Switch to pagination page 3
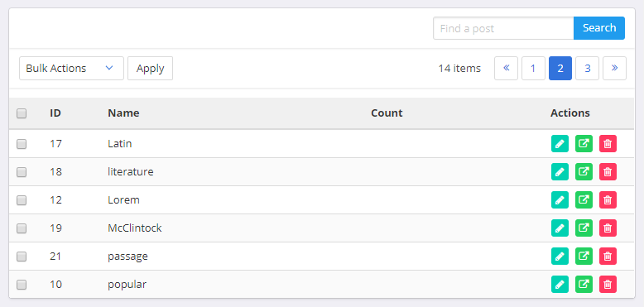Viewport: 644px width, 307px height. pyautogui.click(x=588, y=68)
